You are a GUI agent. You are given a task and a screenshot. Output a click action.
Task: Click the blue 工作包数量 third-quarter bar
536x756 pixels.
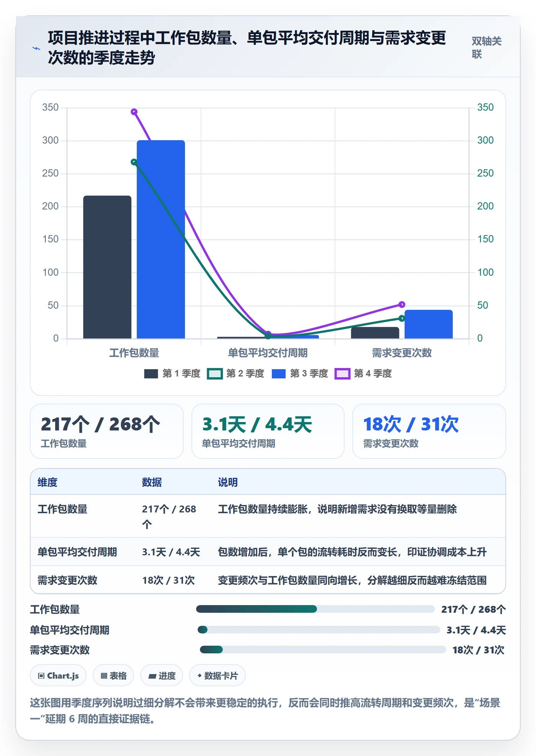point(161,239)
